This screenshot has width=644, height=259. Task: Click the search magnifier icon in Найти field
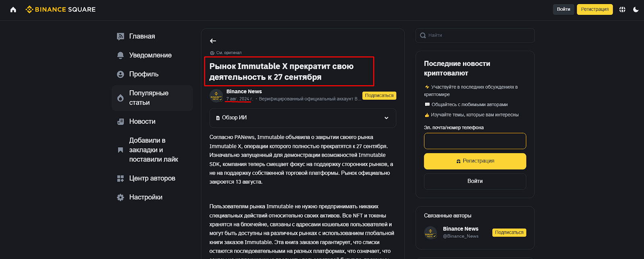[x=423, y=35]
